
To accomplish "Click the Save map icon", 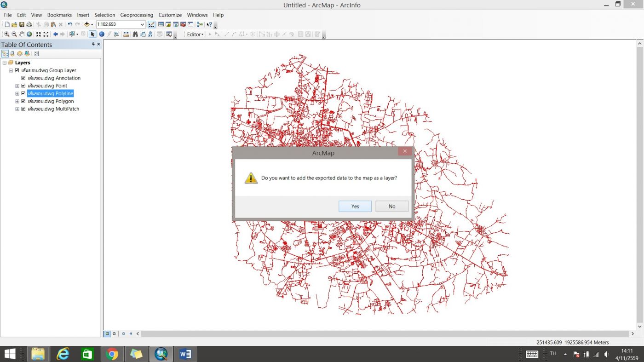I will point(22,24).
